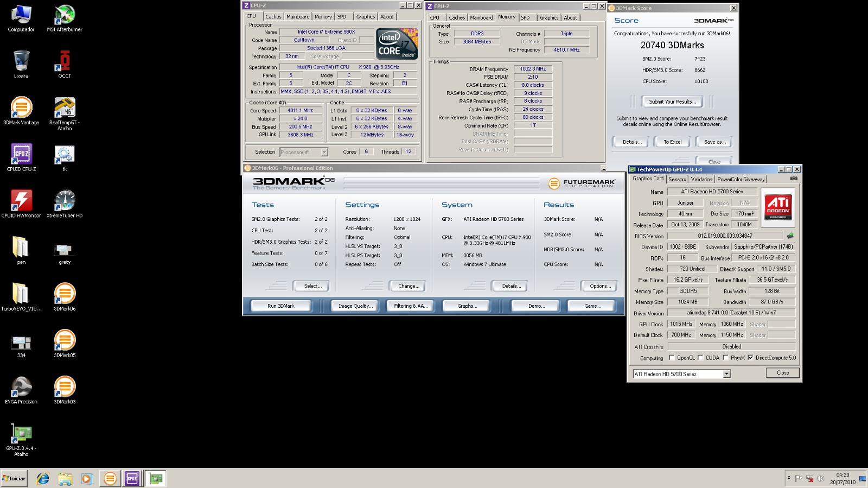
Task: Click the Run 3DMark button
Action: 281,306
